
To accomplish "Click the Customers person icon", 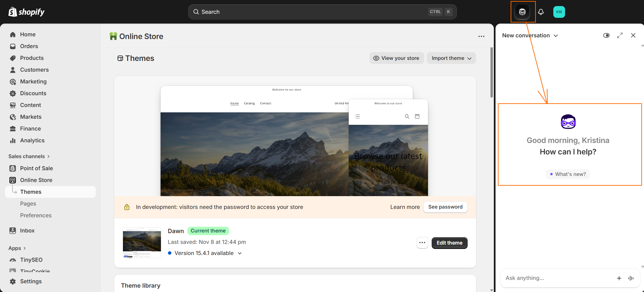I will tap(13, 70).
